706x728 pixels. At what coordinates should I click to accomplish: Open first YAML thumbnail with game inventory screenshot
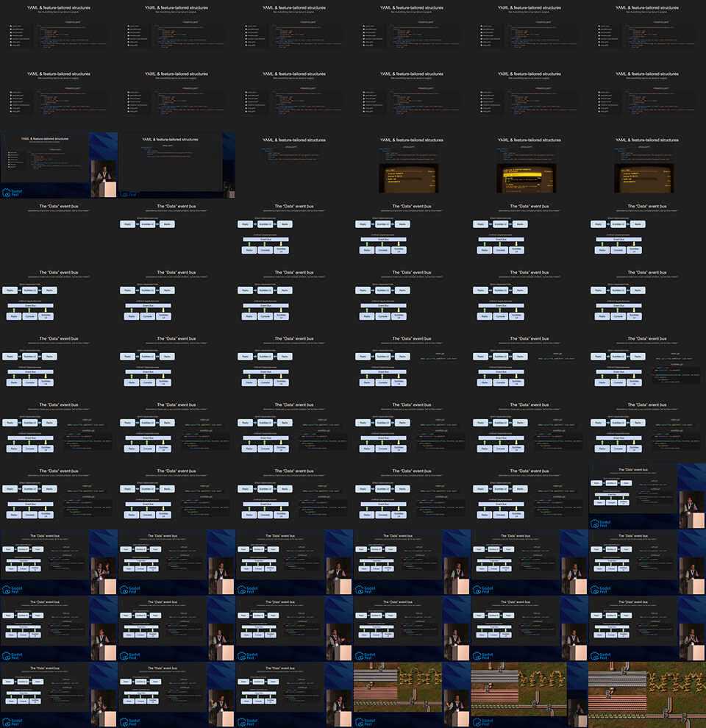pyautogui.click(x=412, y=165)
